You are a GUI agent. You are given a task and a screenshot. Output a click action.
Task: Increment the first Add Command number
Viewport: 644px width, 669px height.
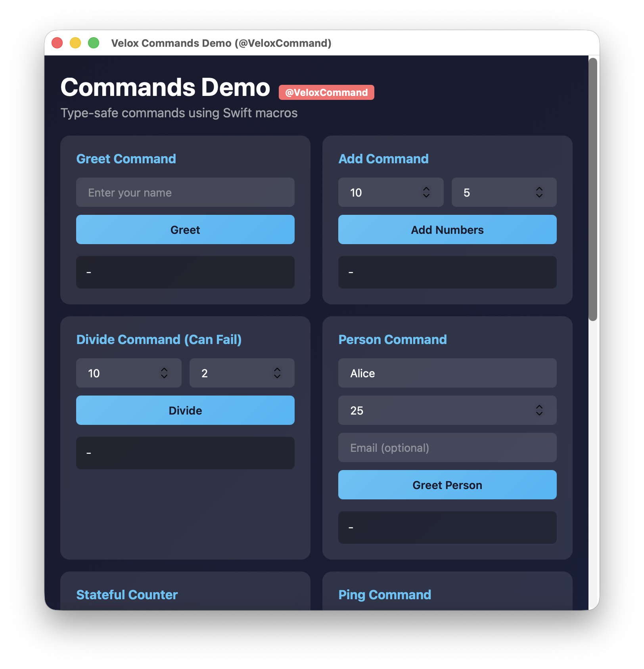pyautogui.click(x=426, y=189)
